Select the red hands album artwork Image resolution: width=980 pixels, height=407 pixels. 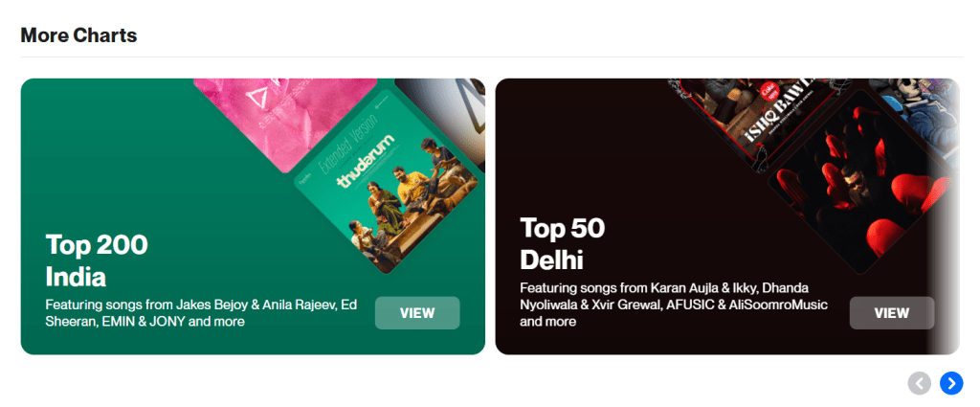(863, 181)
